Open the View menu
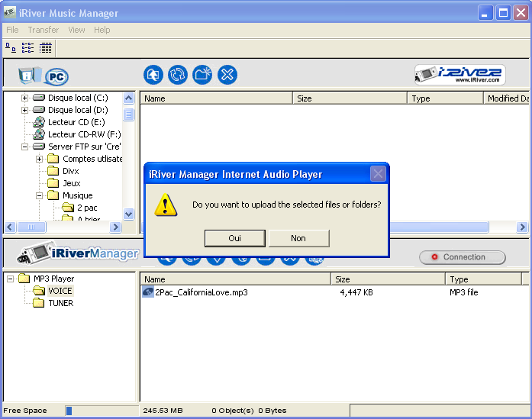This screenshot has width=532, height=419. [76, 30]
